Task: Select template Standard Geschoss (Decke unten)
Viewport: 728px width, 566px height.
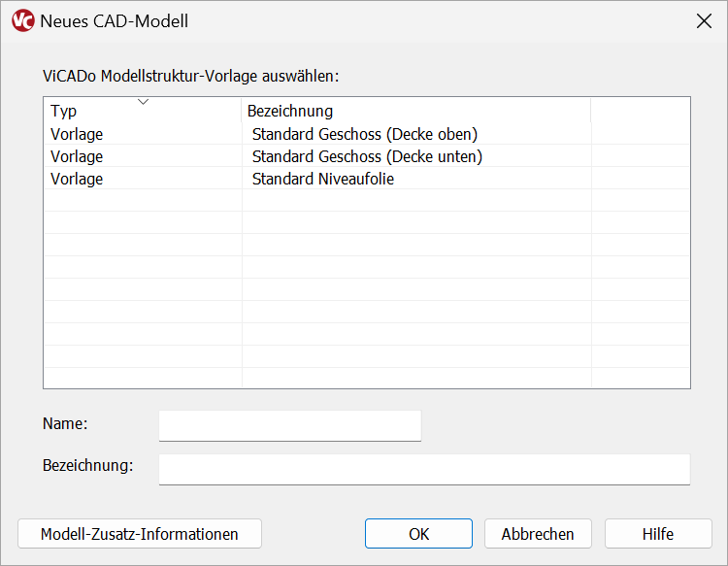Action: click(367, 156)
